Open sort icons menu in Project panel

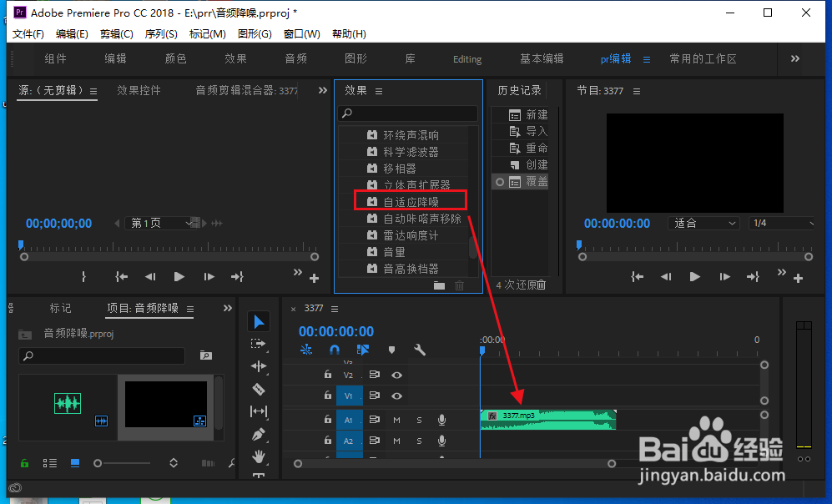(174, 463)
